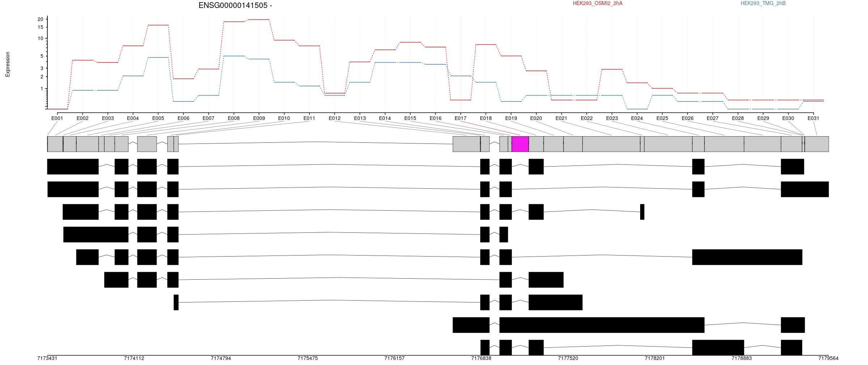Image resolution: width=868 pixels, height=365 pixels.
Task: Click exon label E021
Action: coord(561,118)
